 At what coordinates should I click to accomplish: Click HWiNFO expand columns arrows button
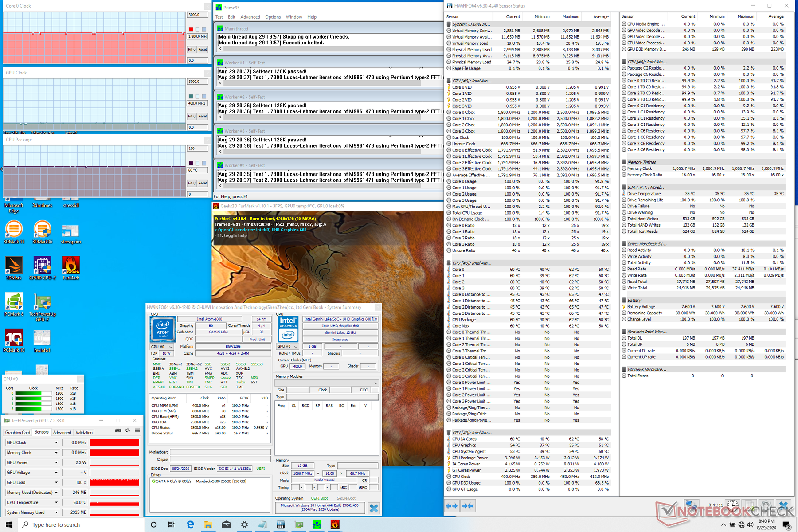(x=452, y=506)
